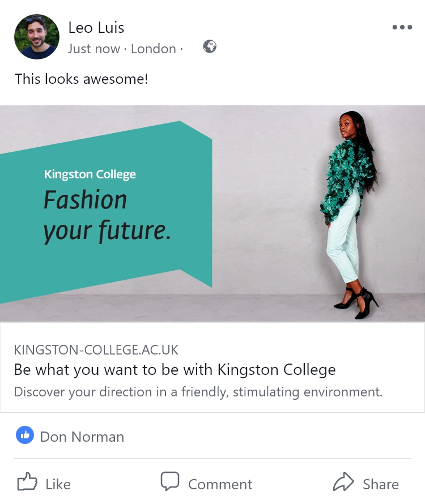Click the "Just now" timestamp
This screenshot has width=425, height=504.
(93, 49)
